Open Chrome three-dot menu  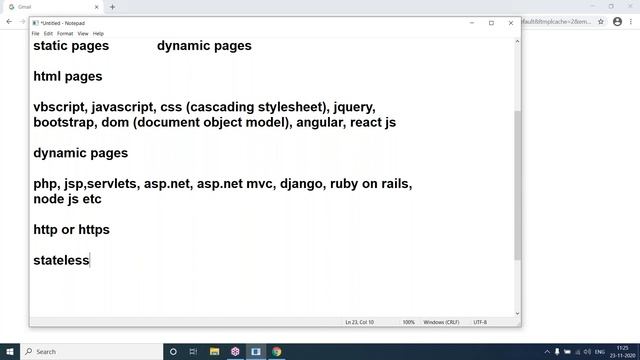pyautogui.click(x=631, y=22)
